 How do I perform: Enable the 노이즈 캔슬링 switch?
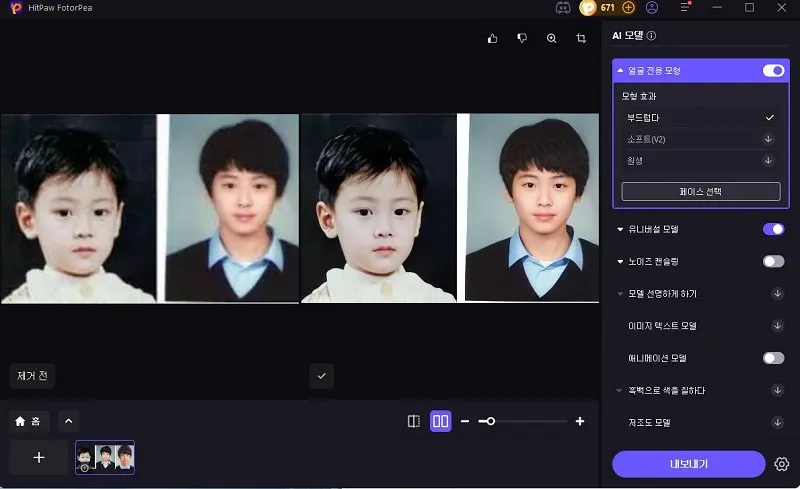pos(773,261)
